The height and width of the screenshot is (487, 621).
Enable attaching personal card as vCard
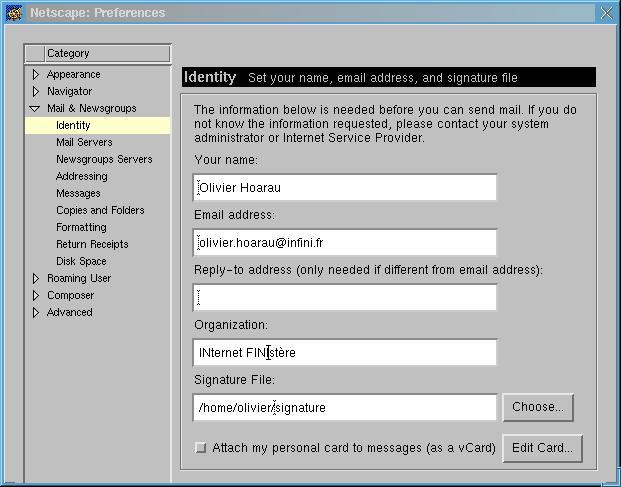[x=201, y=448]
